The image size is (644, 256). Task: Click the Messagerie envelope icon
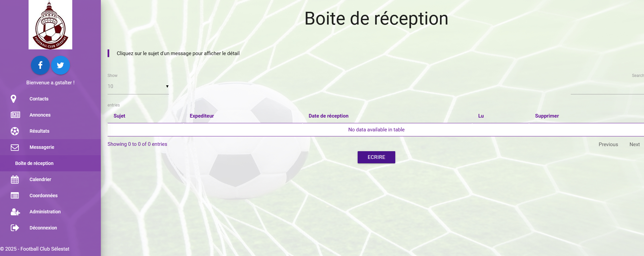point(15,147)
